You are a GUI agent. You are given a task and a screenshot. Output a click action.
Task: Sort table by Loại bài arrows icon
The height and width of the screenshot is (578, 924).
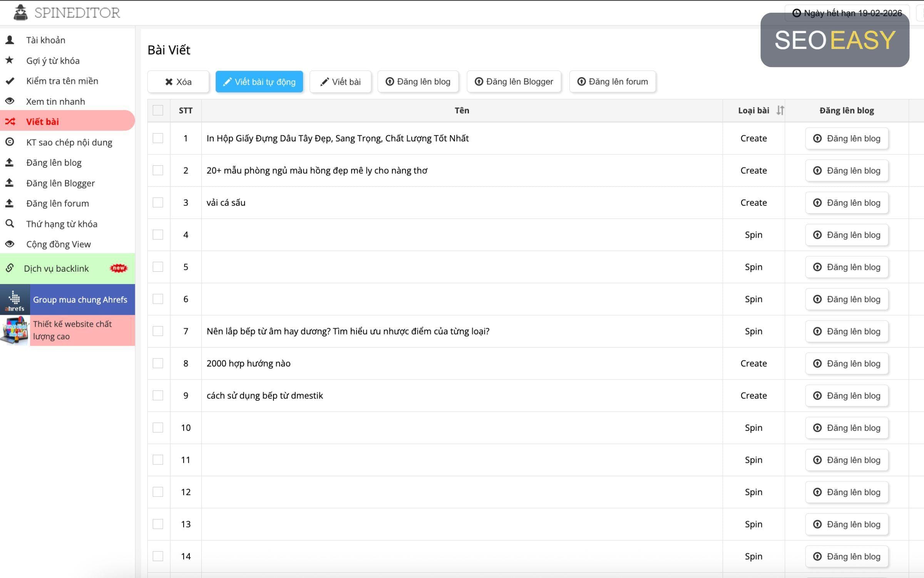coord(780,111)
